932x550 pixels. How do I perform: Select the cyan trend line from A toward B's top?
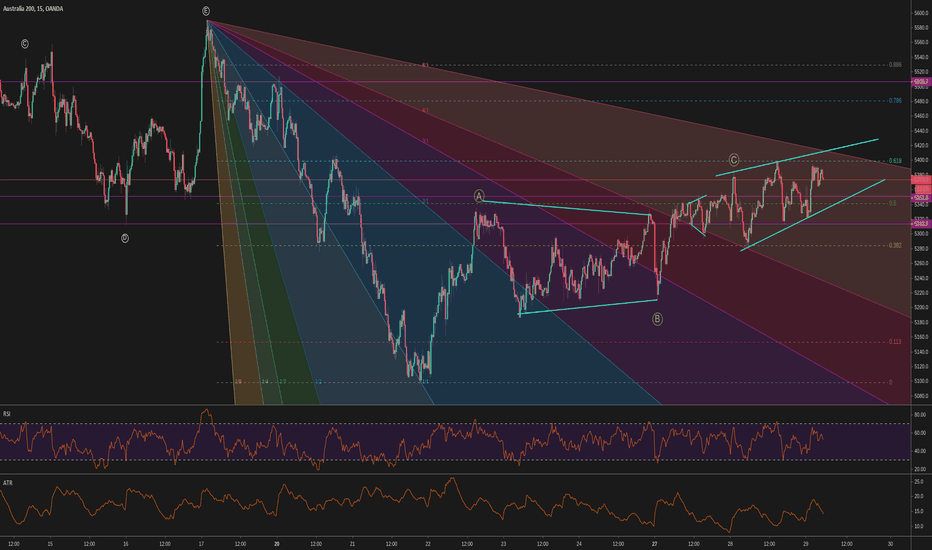pyautogui.click(x=565, y=208)
